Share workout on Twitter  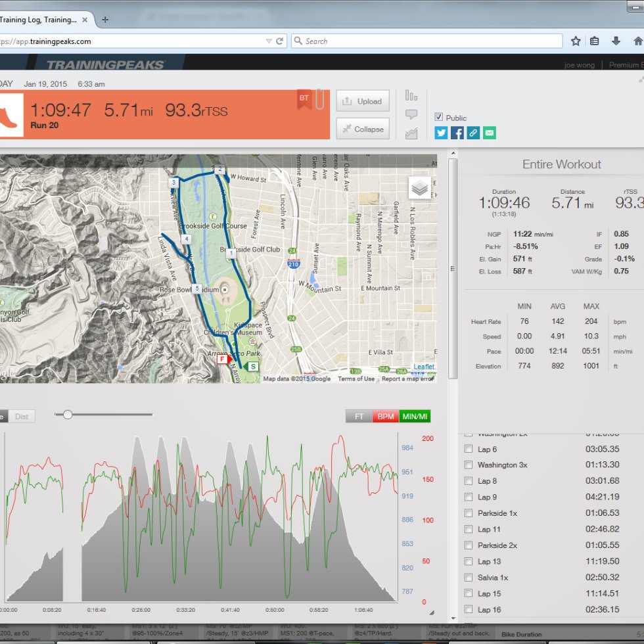(441, 133)
